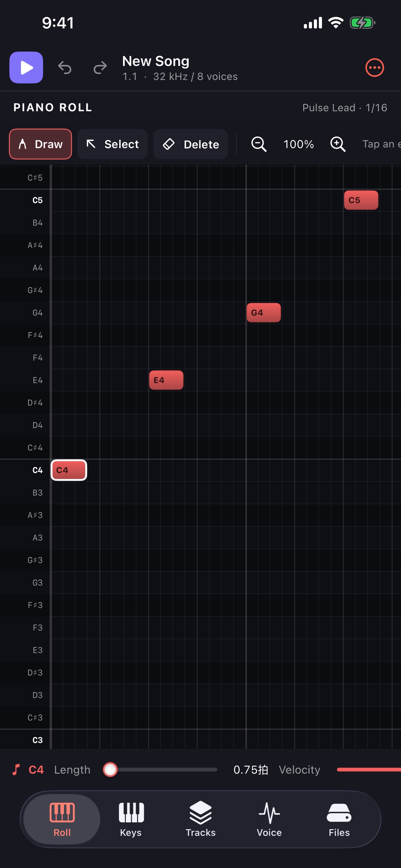Open the Roll tab

(x=62, y=819)
